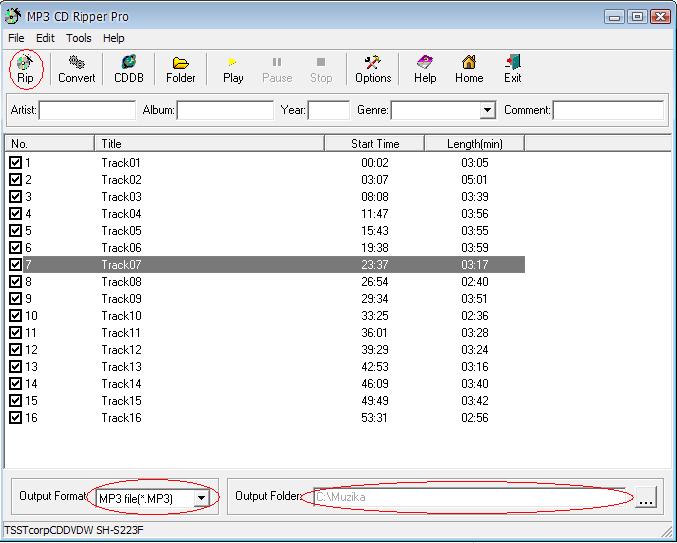Uncheck track 3 checkbox
This screenshot has width=677, height=543.
(x=15, y=197)
